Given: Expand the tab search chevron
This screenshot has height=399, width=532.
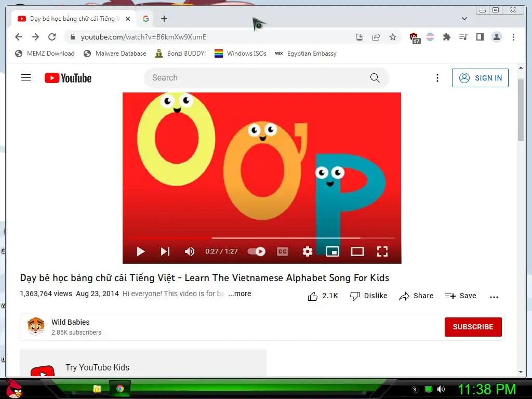Looking at the screenshot, I should (x=464, y=19).
